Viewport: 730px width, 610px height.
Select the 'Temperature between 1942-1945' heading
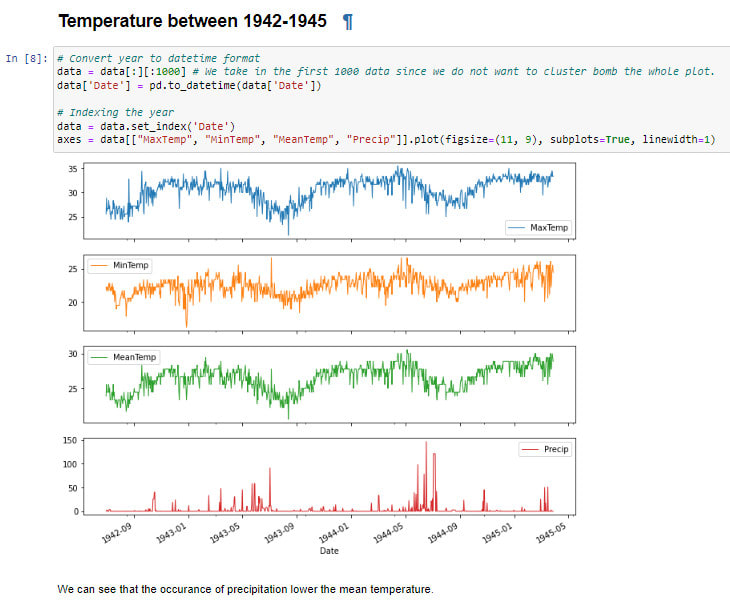tap(192, 21)
